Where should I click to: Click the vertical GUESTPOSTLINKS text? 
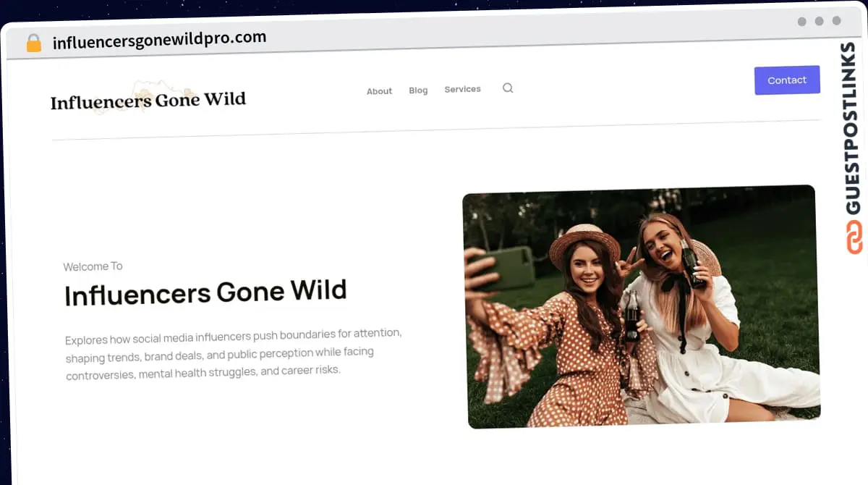pyautogui.click(x=852, y=129)
